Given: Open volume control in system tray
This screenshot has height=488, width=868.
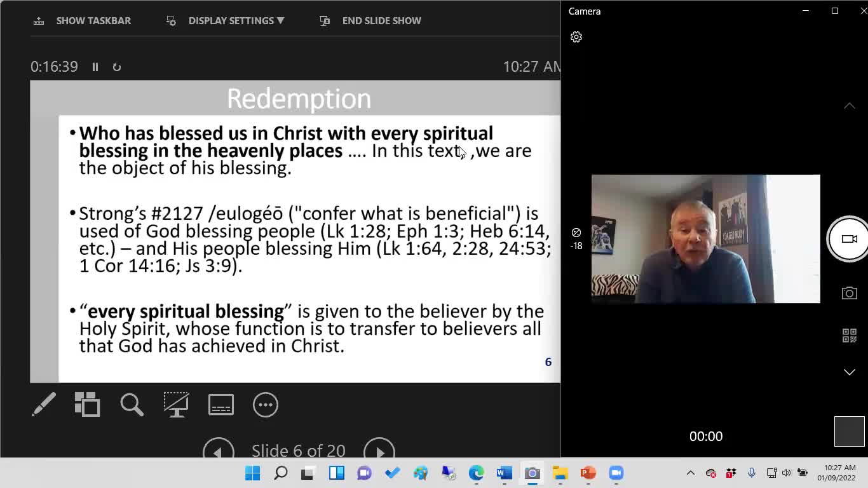Looking at the screenshot, I should point(787,473).
